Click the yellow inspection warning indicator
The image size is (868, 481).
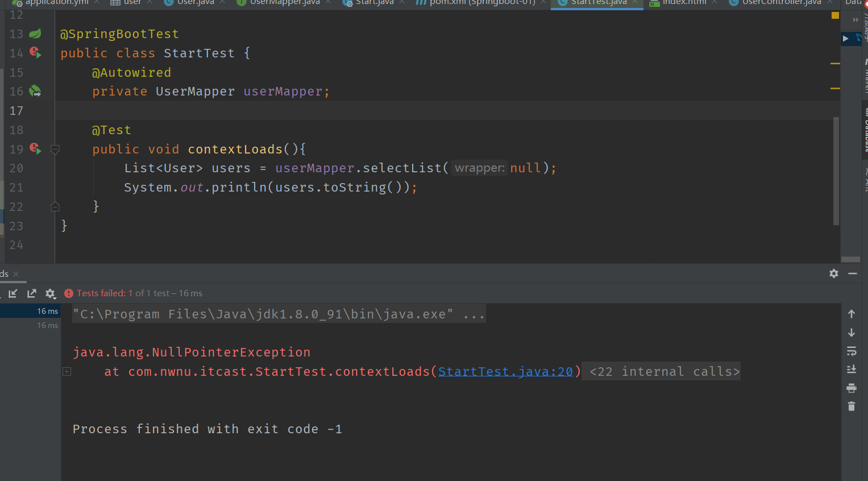pyautogui.click(x=835, y=15)
